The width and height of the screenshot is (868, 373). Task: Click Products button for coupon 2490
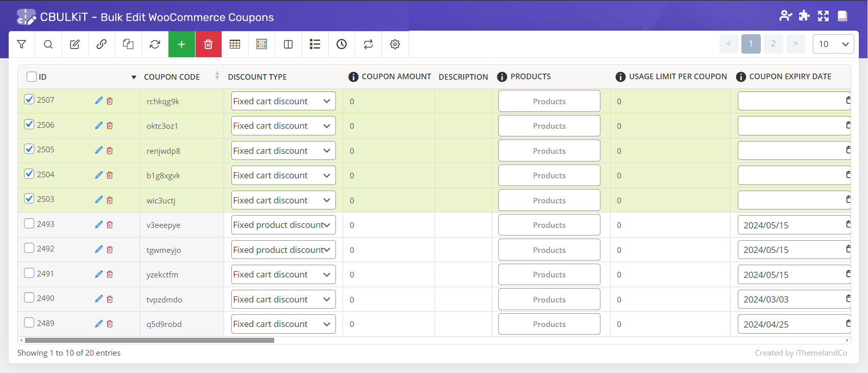pos(549,299)
